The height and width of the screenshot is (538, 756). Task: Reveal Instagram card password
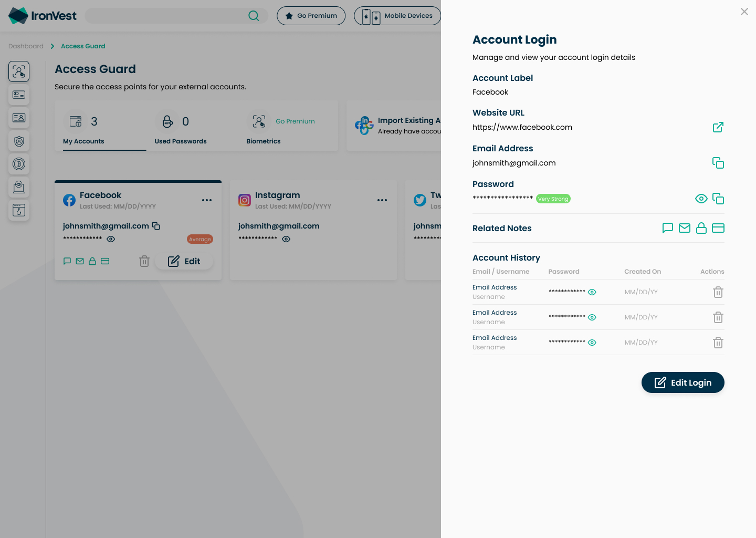pos(286,239)
